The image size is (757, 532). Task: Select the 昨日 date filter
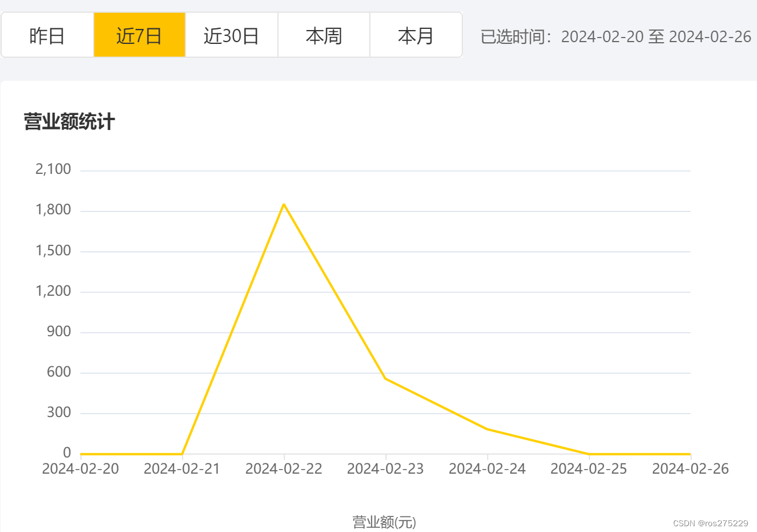(x=47, y=35)
